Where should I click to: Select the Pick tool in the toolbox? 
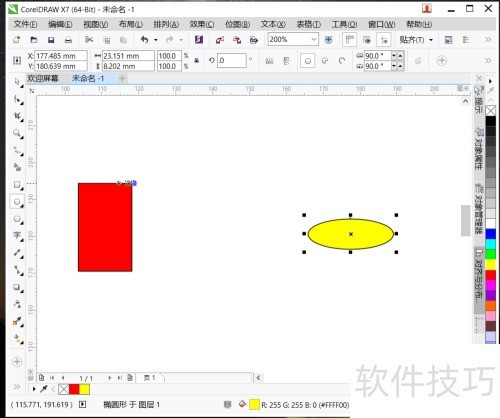17,82
